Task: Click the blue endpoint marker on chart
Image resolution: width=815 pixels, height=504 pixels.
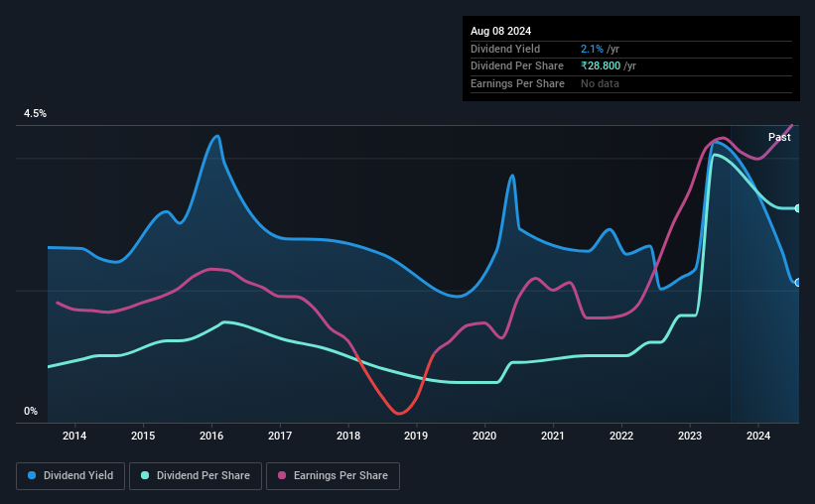Action: (x=797, y=283)
